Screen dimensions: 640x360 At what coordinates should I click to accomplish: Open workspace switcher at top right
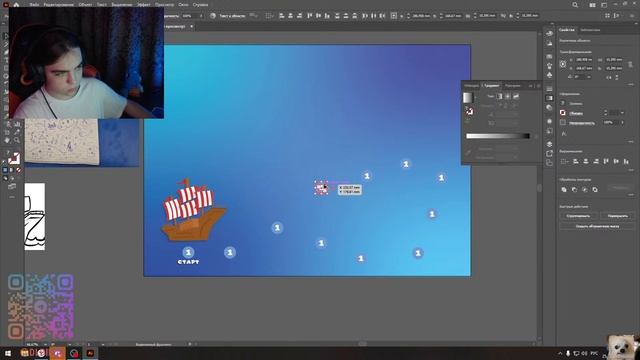[x=604, y=5]
